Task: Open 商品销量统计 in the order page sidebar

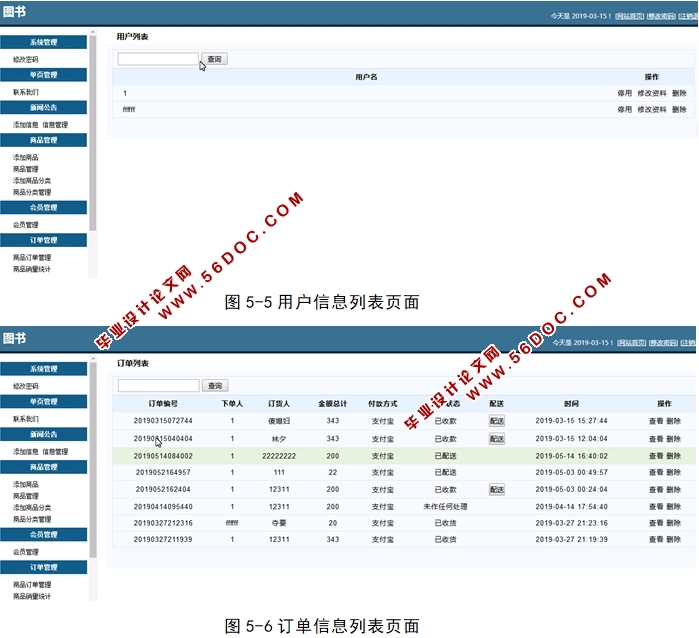Action: point(32,596)
